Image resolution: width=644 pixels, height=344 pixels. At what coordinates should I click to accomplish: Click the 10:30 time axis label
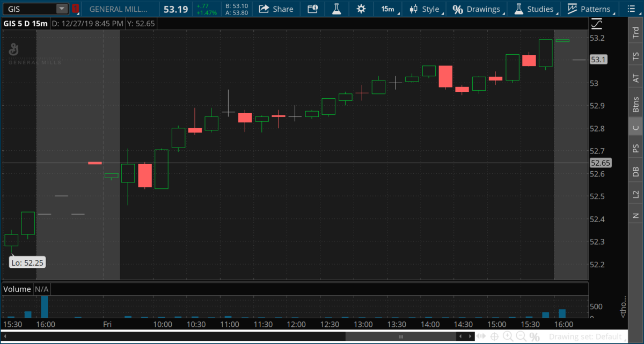[196, 325]
